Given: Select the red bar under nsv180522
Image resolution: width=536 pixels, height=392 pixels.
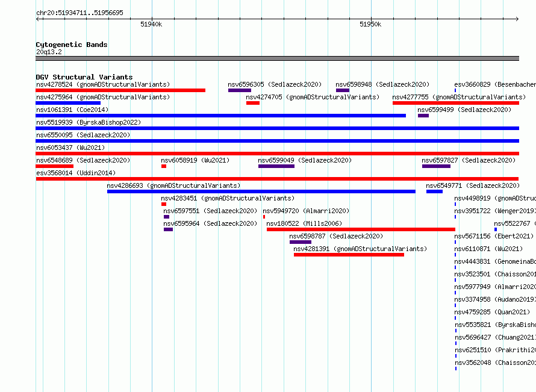Looking at the screenshot, I should (361, 229).
